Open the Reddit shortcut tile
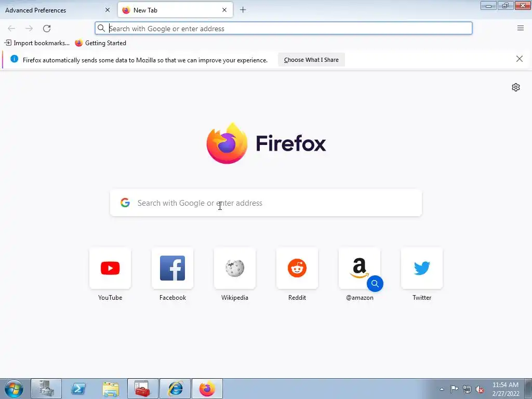The width and height of the screenshot is (532, 399). click(x=297, y=269)
